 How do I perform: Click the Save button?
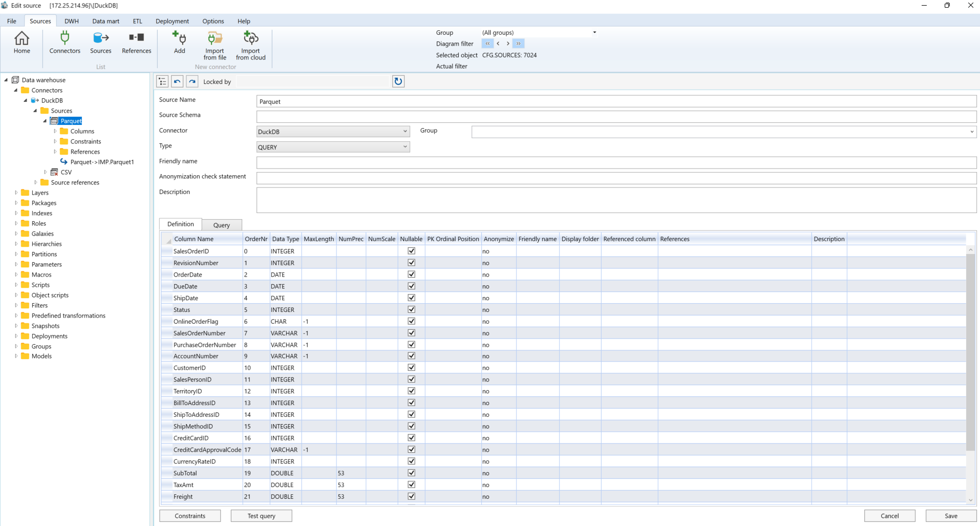click(951, 516)
